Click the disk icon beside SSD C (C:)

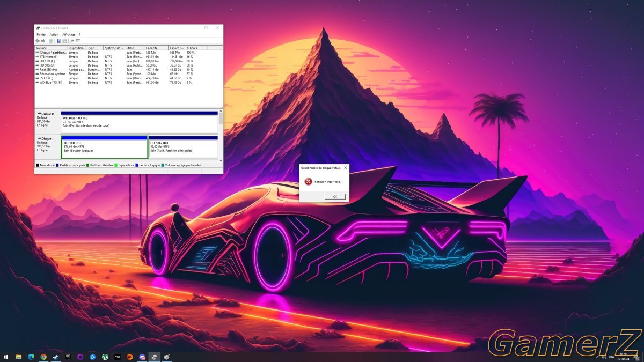tap(37, 78)
